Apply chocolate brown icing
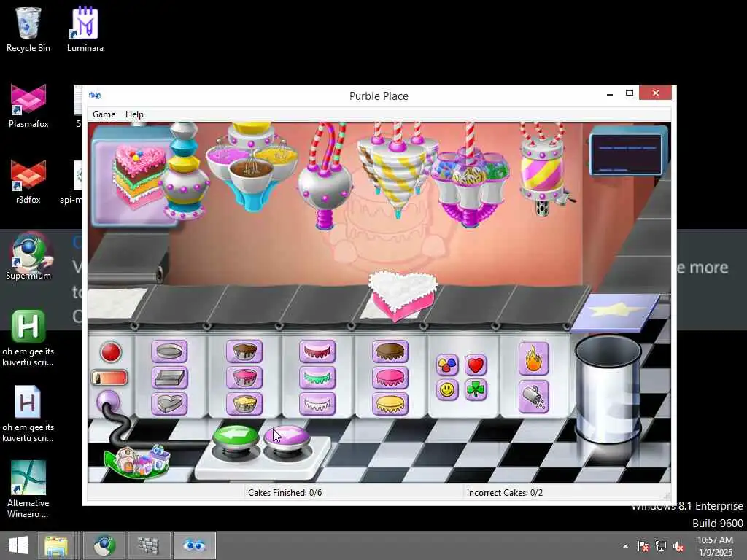 [x=390, y=352]
